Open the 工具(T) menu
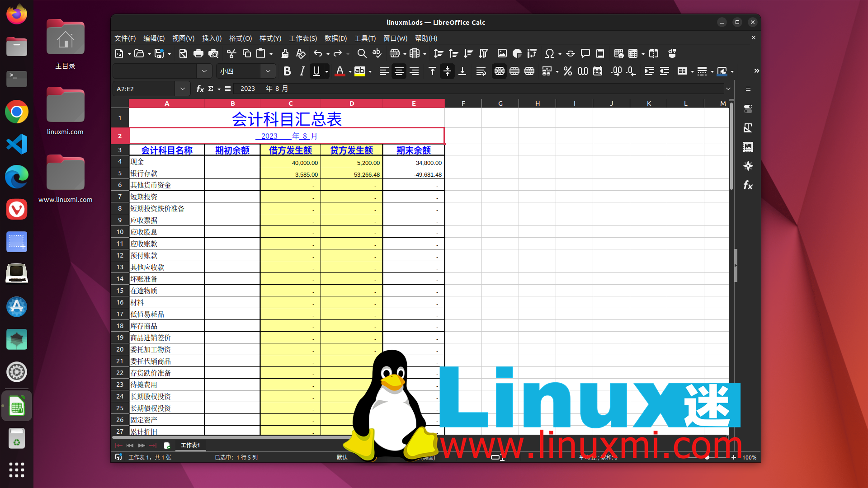Viewport: 868px width, 488px height. (x=365, y=38)
